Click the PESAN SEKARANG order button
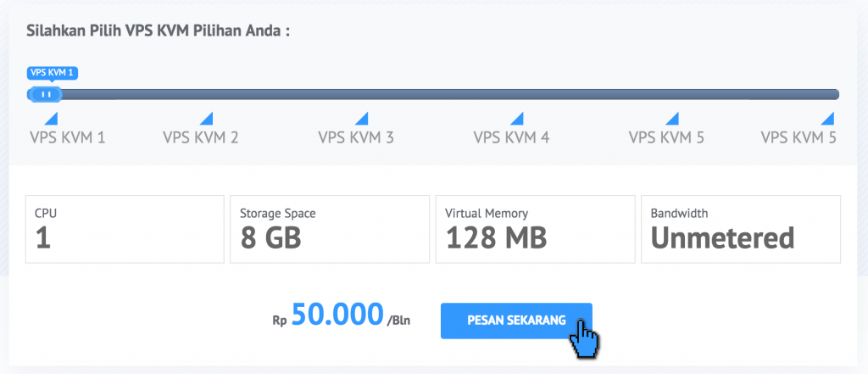 point(516,321)
